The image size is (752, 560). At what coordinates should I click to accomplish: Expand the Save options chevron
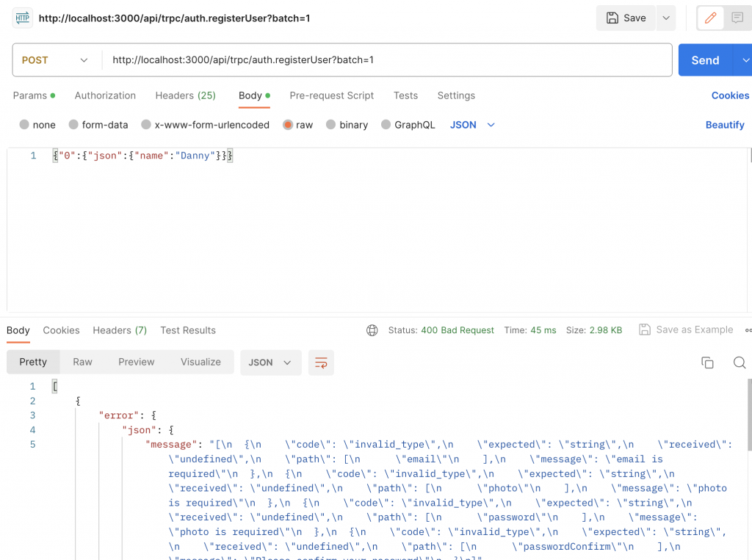[666, 18]
